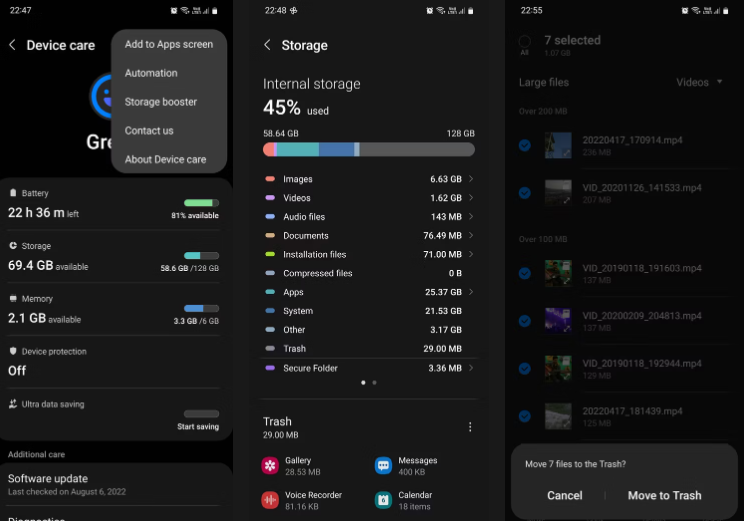The height and width of the screenshot is (521, 744).
Task: Tap the Memory 3.3 GB usage bar
Action: (201, 308)
